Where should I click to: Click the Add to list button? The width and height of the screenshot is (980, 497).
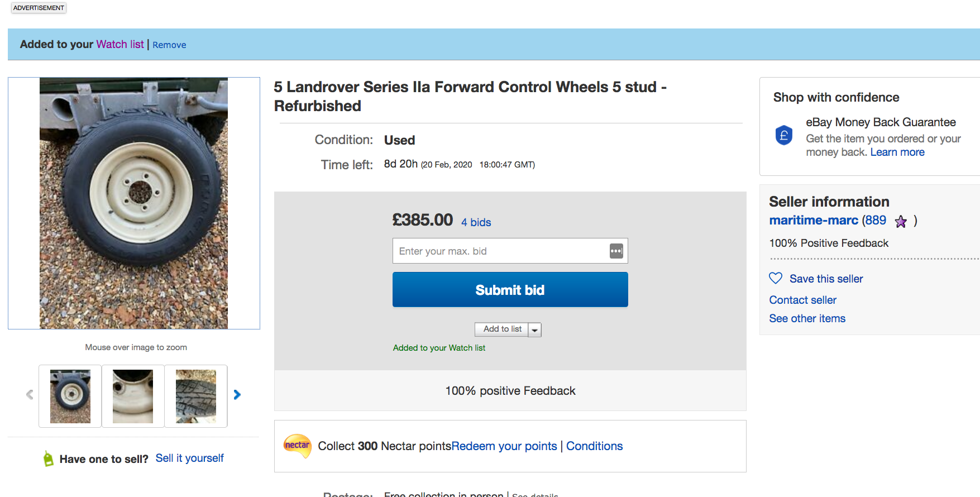click(502, 329)
